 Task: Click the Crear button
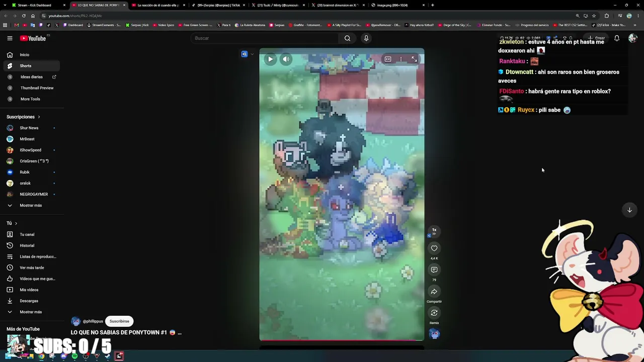coord(597,38)
